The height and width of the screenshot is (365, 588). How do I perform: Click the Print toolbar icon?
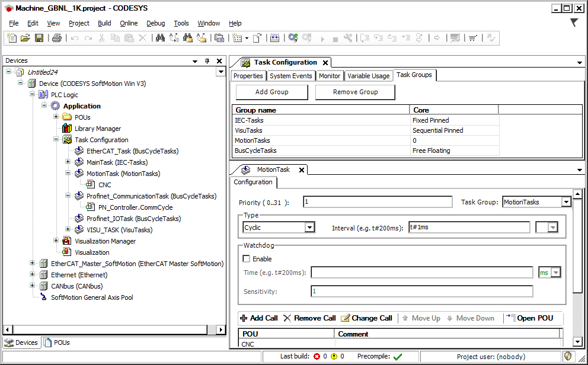[57, 38]
